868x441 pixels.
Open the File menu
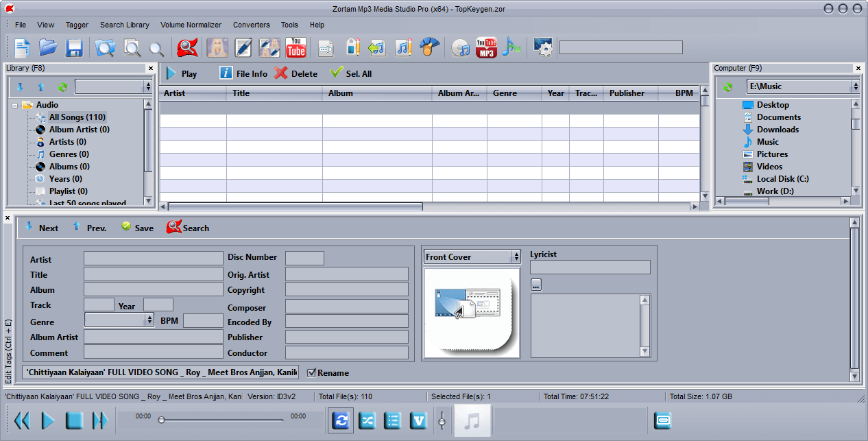point(21,25)
